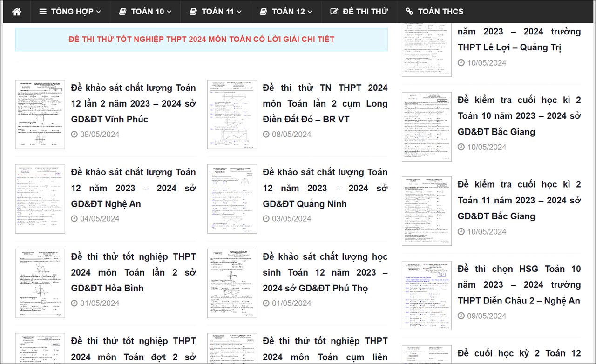Screen dimensions: 596x364
Task: Click the 03/05/2024 date text
Action: 291,219
